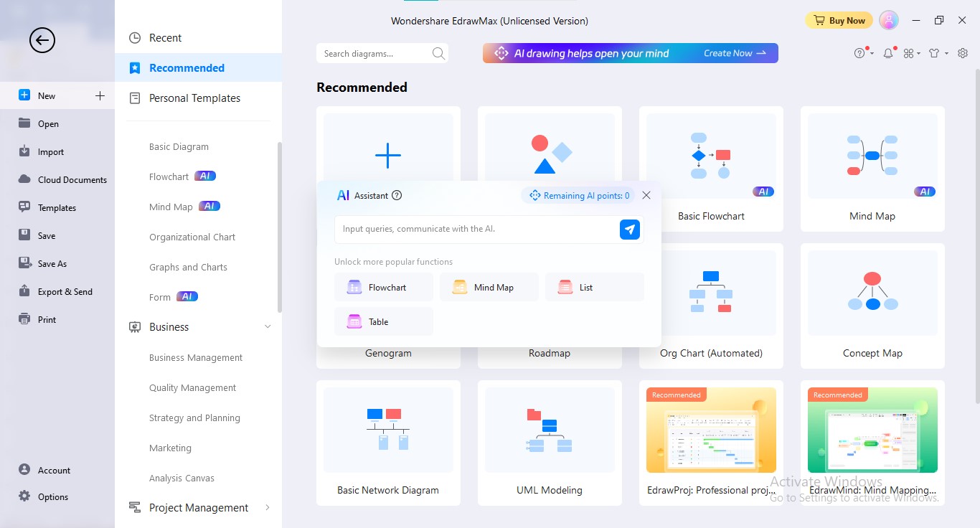The image size is (980, 528).
Task: Expand the Project Management chevron
Action: (268, 507)
